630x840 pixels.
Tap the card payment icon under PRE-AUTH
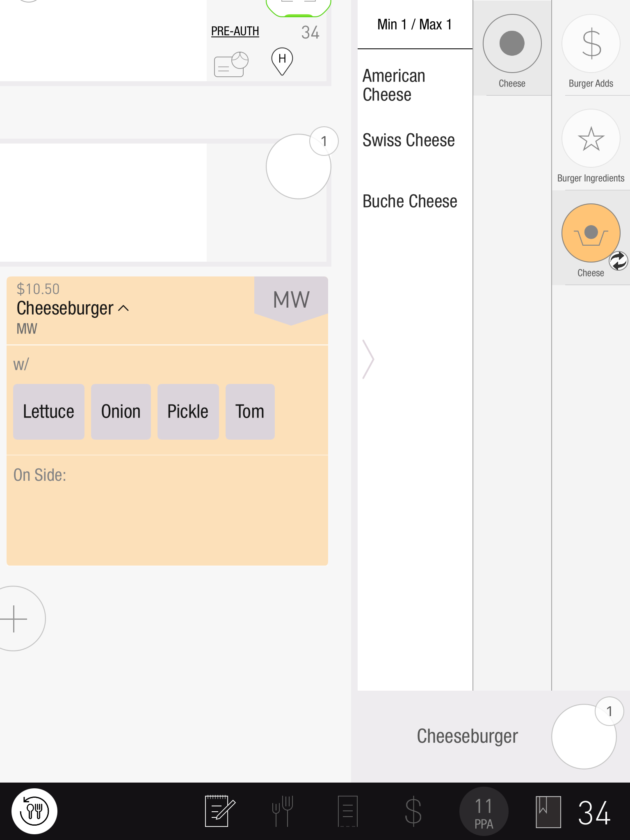[231, 64]
